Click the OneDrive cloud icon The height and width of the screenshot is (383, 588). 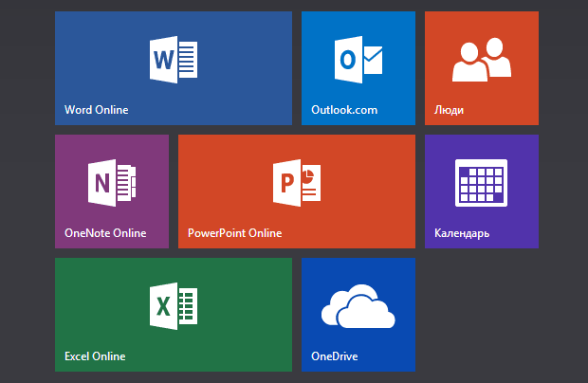358,306
